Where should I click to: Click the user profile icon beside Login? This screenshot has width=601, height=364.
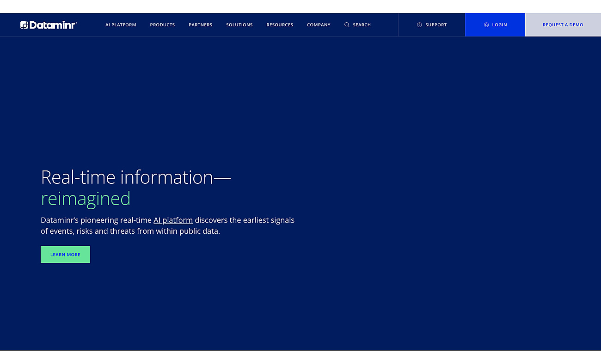(486, 25)
